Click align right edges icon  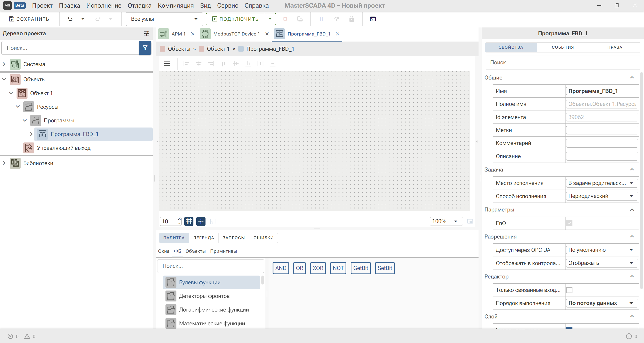pos(211,64)
